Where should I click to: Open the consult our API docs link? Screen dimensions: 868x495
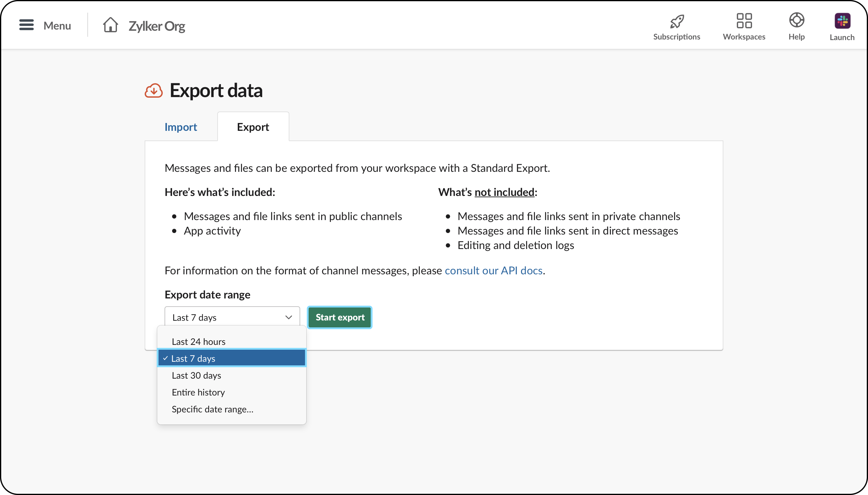tap(493, 270)
